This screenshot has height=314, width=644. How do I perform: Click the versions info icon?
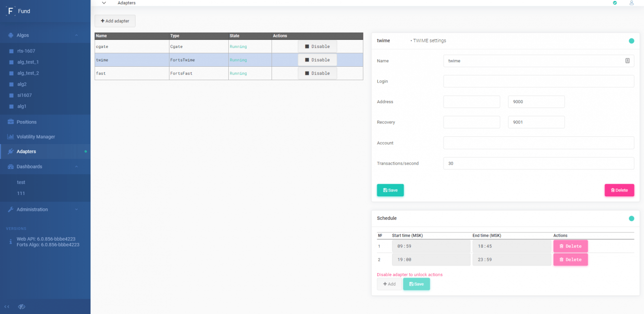point(11,242)
